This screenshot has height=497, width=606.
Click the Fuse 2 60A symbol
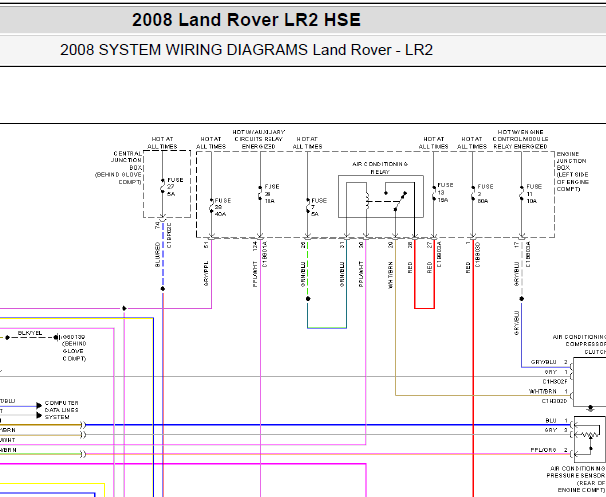click(x=473, y=193)
